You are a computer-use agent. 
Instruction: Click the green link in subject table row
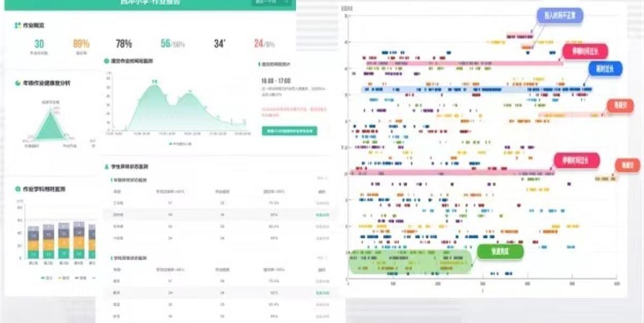pos(322,293)
